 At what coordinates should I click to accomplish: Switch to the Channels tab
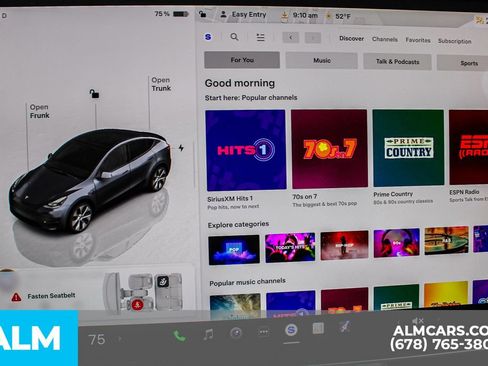click(x=385, y=39)
